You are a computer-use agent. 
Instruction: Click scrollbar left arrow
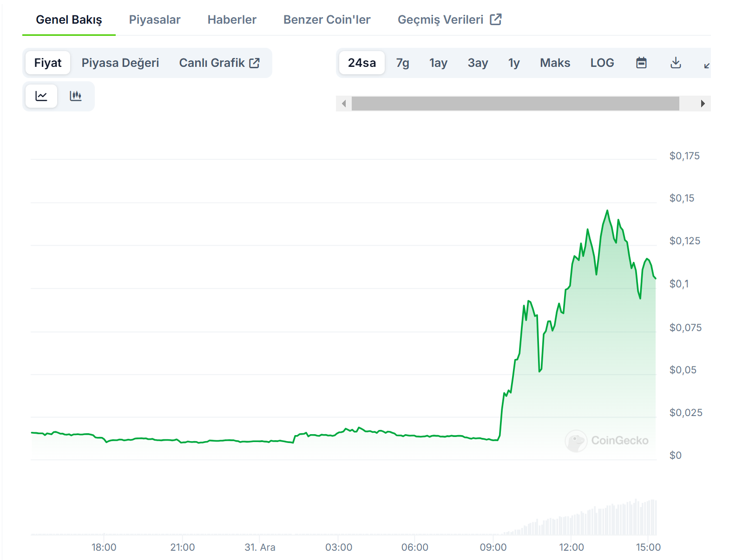coord(344,104)
